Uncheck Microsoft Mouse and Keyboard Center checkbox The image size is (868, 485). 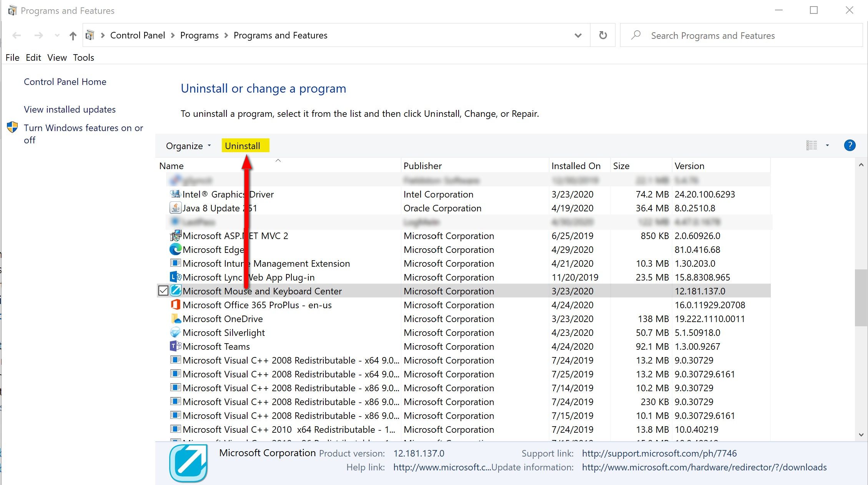tap(163, 291)
